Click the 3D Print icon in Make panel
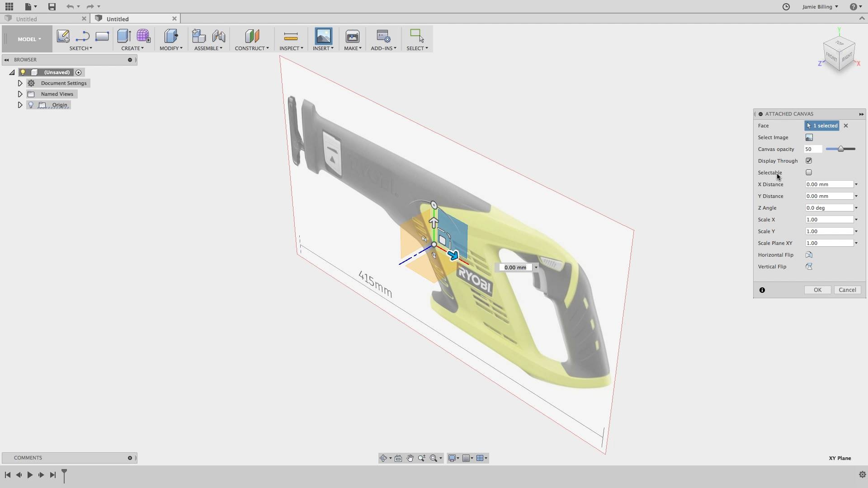This screenshot has width=868, height=488. [x=352, y=36]
